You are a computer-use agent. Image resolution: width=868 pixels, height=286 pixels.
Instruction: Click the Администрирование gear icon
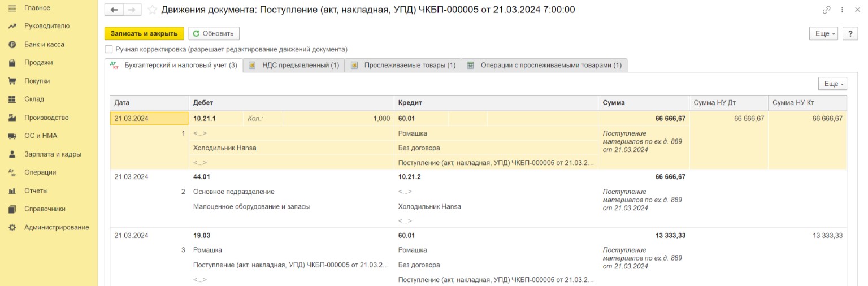click(12, 227)
